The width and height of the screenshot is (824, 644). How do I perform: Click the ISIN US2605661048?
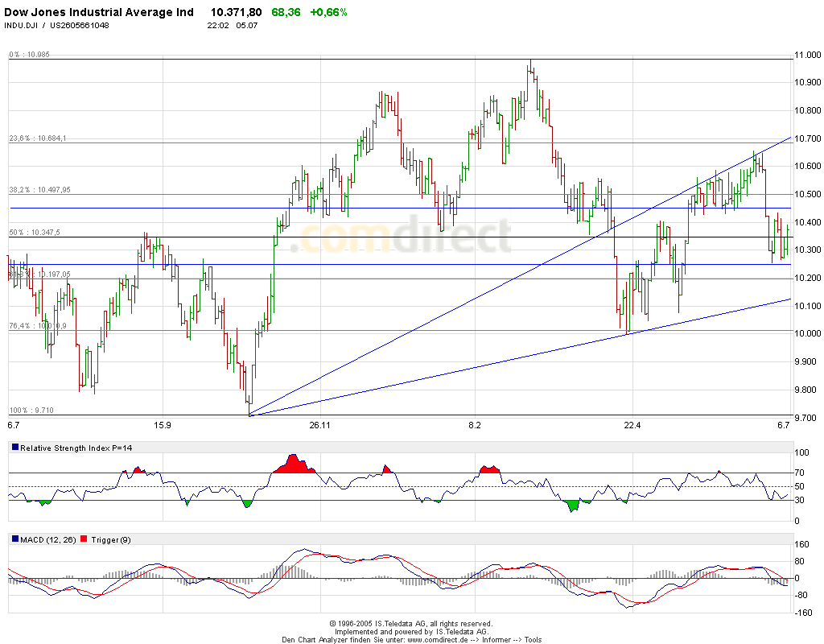pyautogui.click(x=80, y=25)
